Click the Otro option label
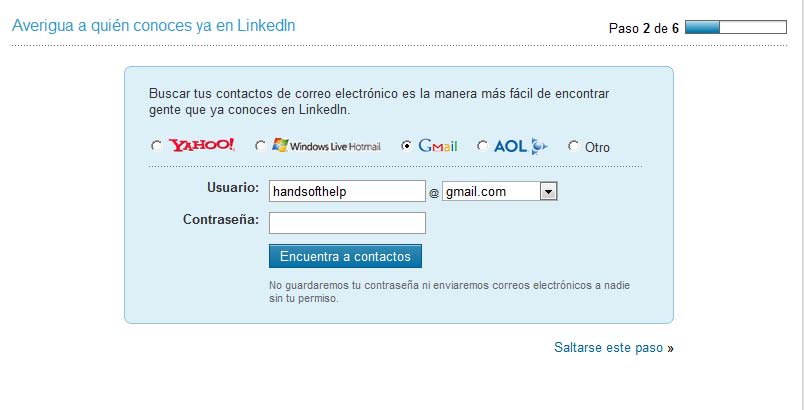 pyautogui.click(x=597, y=147)
